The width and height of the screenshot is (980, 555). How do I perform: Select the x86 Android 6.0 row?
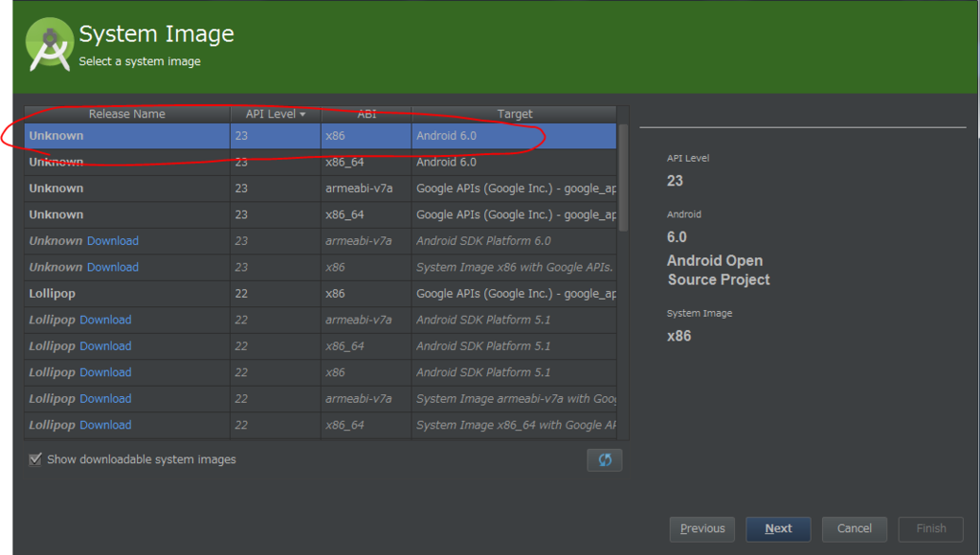321,136
